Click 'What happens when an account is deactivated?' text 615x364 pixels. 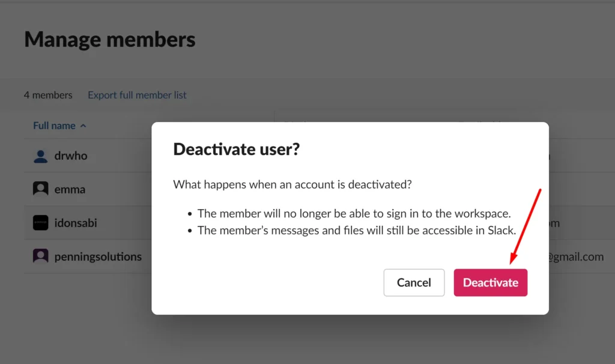292,184
